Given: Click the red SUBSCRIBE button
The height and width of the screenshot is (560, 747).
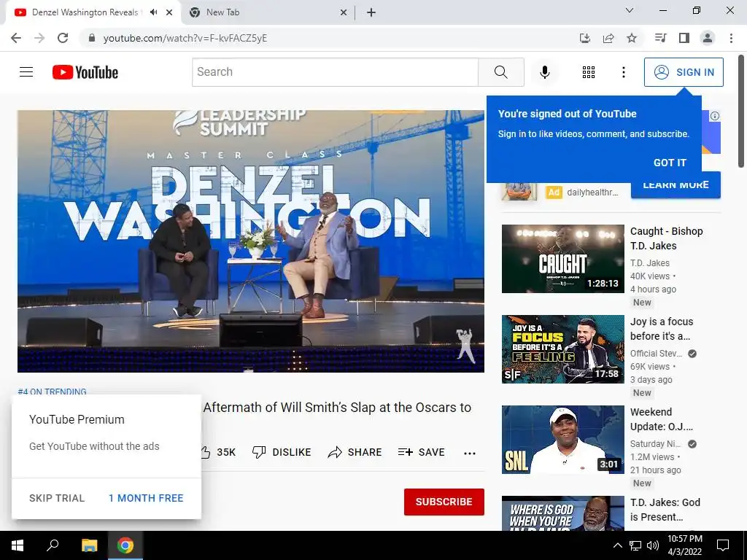Looking at the screenshot, I should tap(444, 502).
